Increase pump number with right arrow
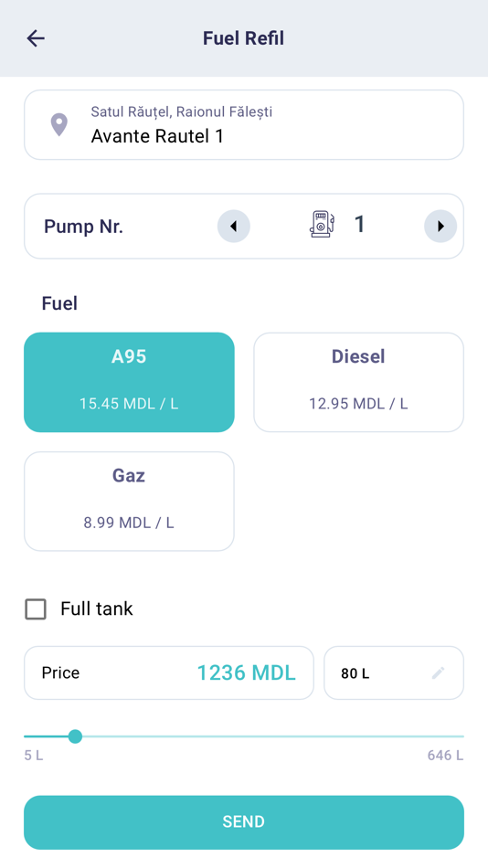 tap(440, 226)
